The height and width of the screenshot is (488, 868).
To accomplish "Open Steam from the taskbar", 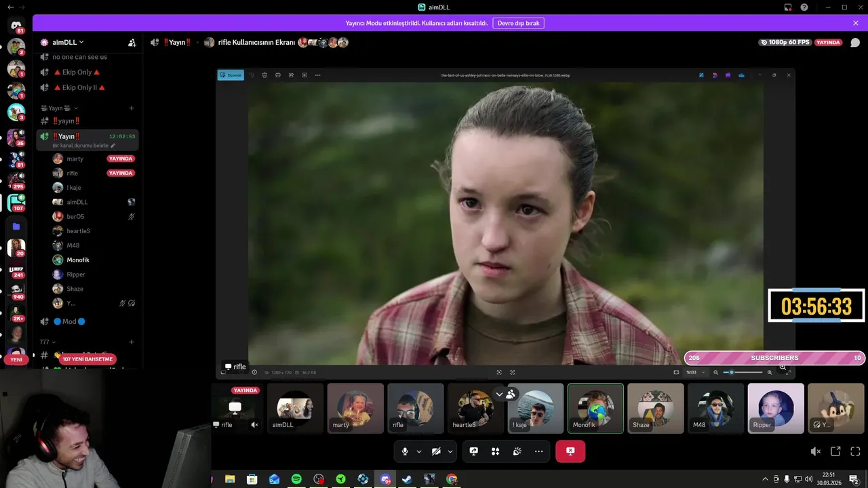I will pyautogui.click(x=407, y=479).
